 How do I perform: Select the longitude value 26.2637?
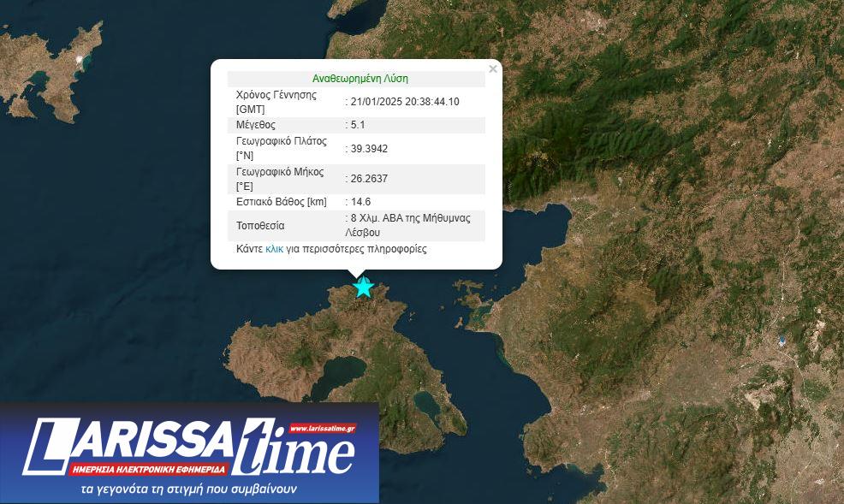369,179
